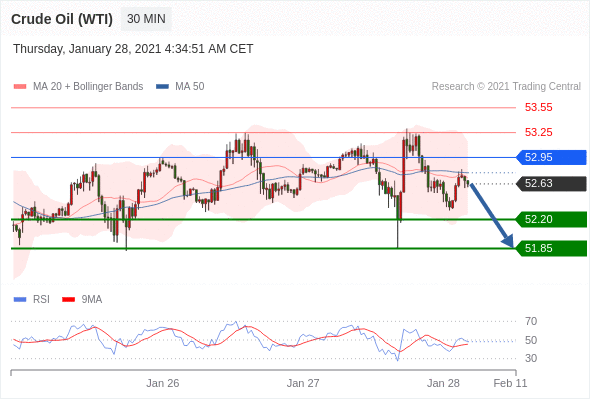
Task: Click the RSI 30 level label
Action: tap(531, 358)
